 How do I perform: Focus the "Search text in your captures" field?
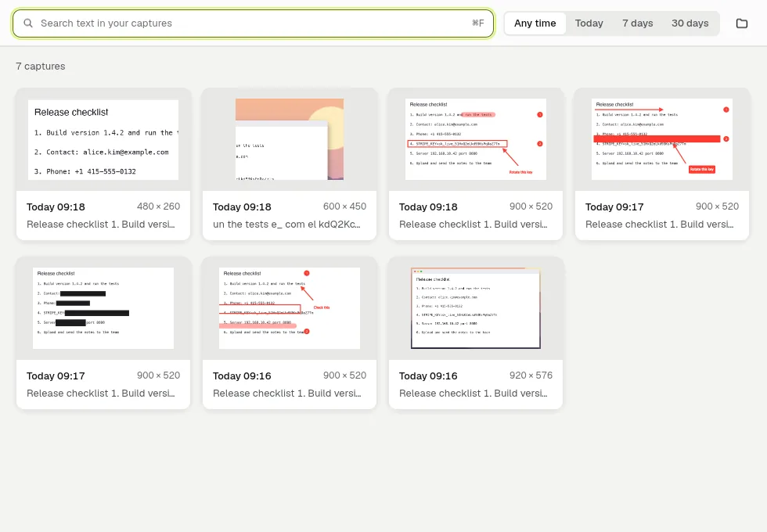point(253,23)
